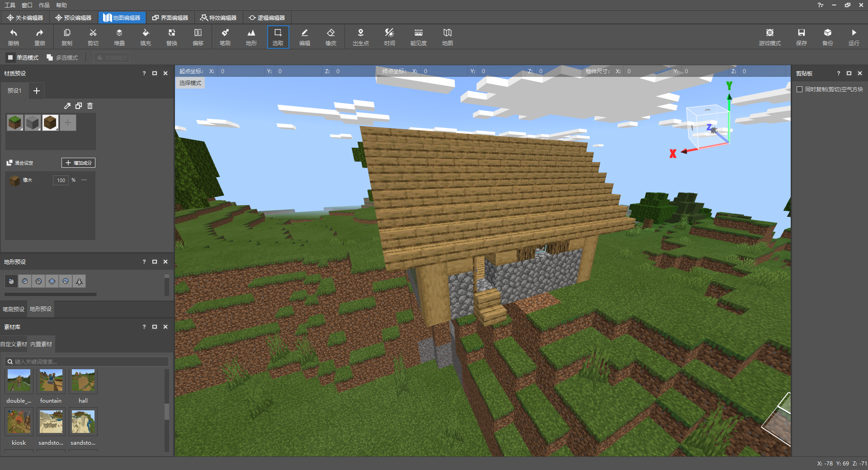Image resolution: width=868 pixels, height=470 pixels.
Task: Click the eyedropper in material presets
Action: 67,106
